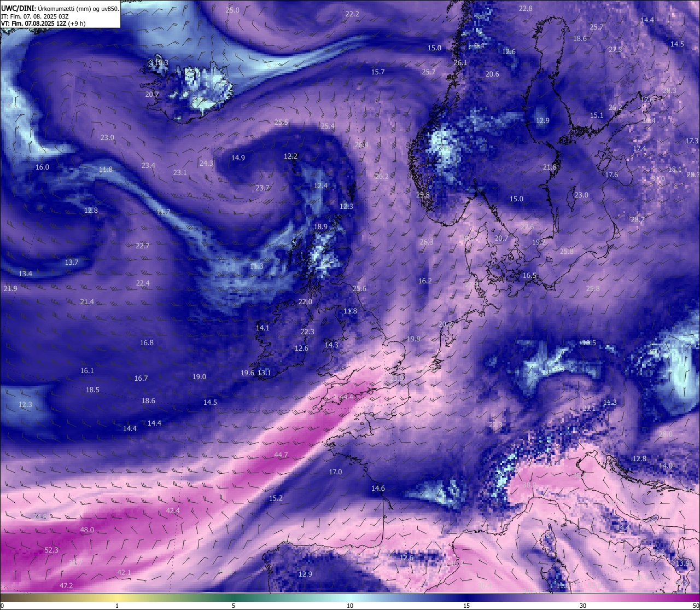Click the 48.0 precipitable water value

(x=87, y=530)
